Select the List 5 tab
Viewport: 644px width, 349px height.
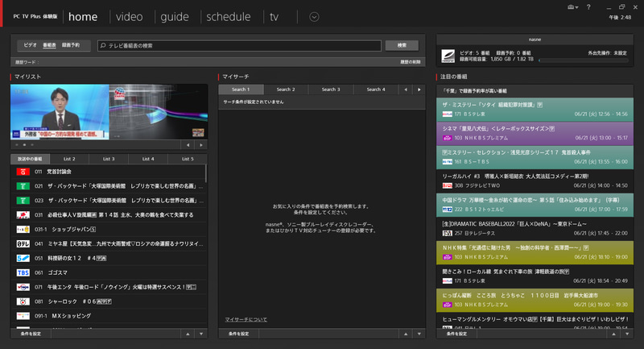point(188,159)
